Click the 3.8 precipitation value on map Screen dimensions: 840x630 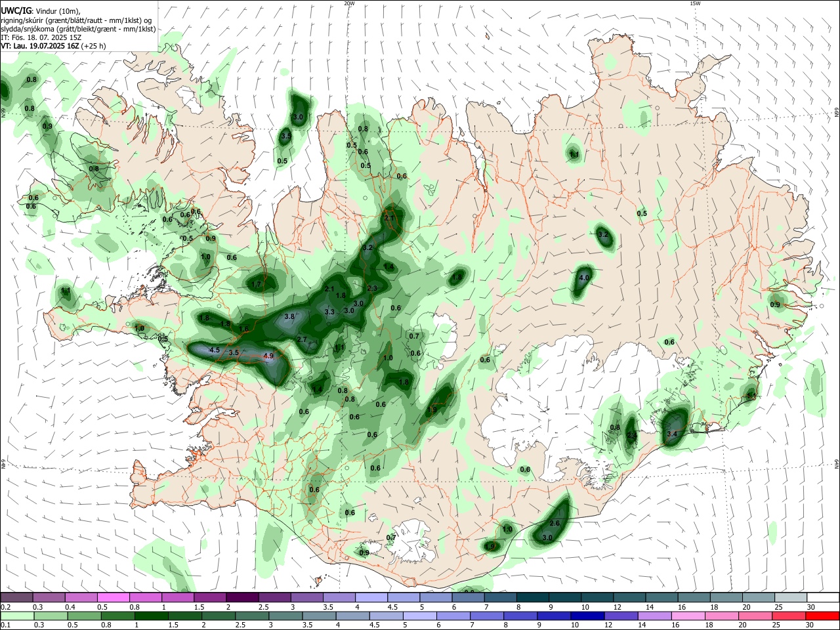289,316
